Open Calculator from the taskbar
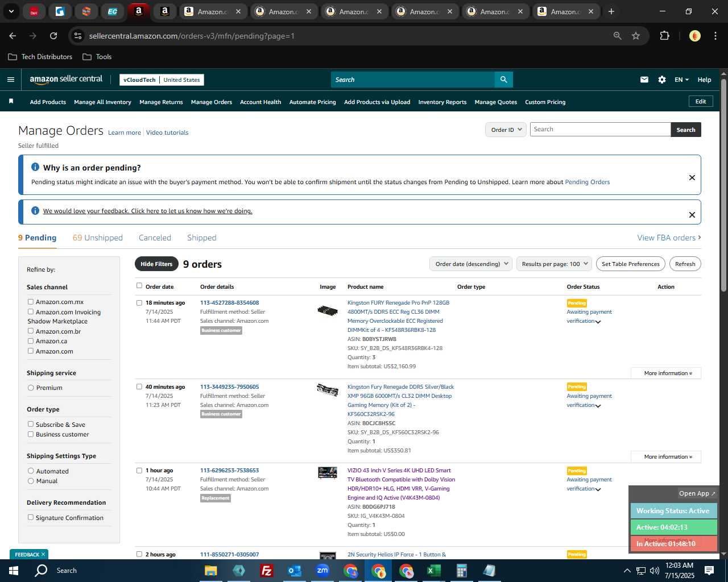 (461, 571)
